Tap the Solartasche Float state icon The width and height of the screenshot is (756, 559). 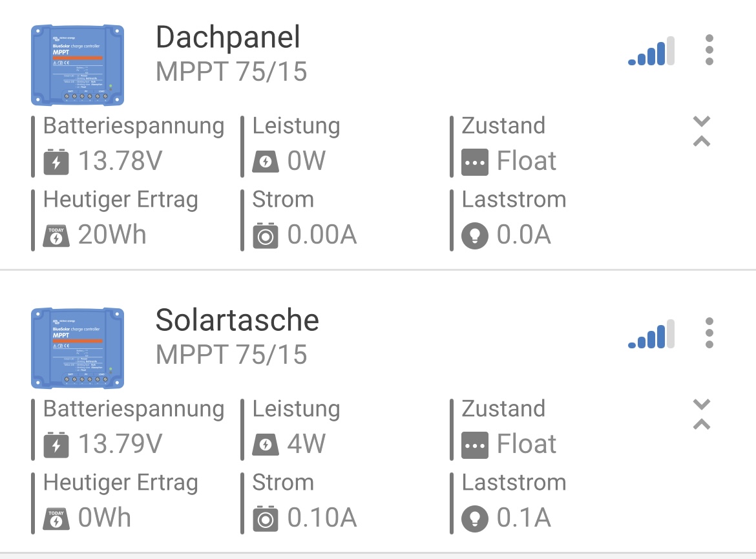(x=475, y=445)
